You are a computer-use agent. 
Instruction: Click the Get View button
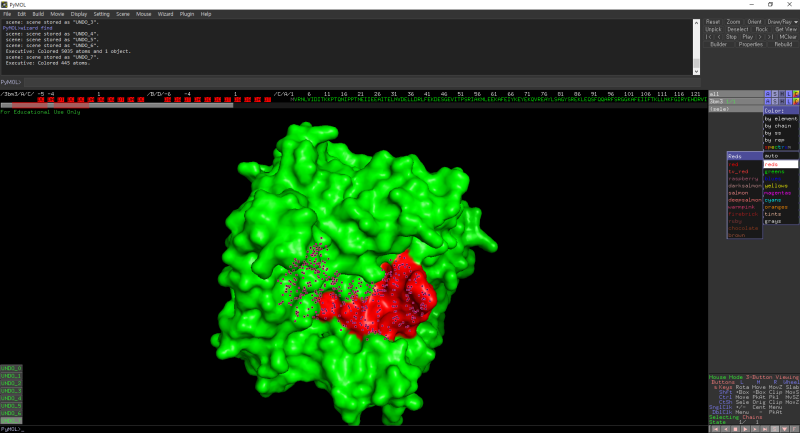786,29
